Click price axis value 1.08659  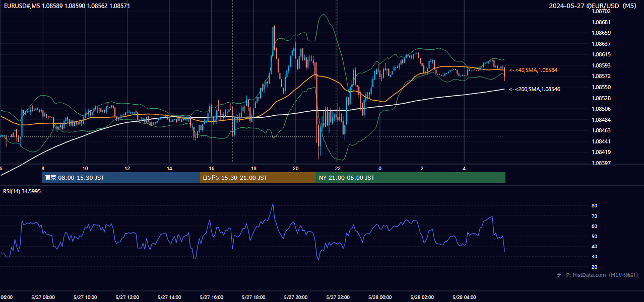pos(601,33)
